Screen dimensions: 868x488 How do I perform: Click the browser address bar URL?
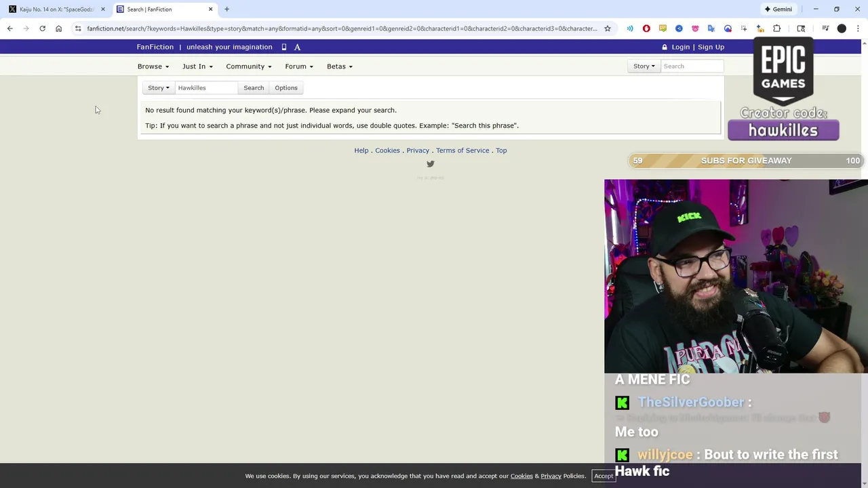click(x=342, y=28)
